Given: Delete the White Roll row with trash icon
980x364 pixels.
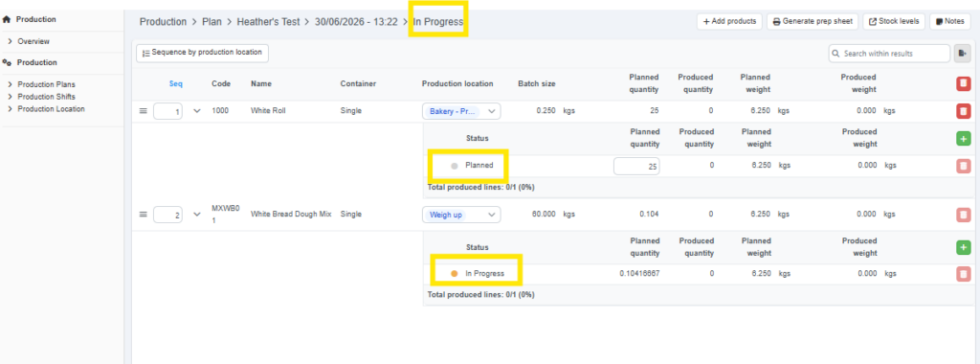Looking at the screenshot, I should (963, 111).
